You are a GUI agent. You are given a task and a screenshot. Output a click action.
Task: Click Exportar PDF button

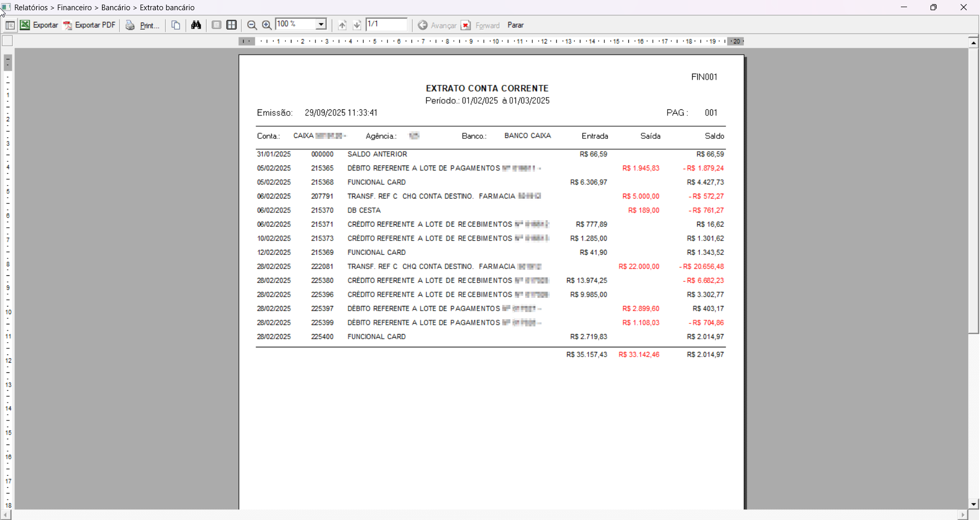coord(90,26)
